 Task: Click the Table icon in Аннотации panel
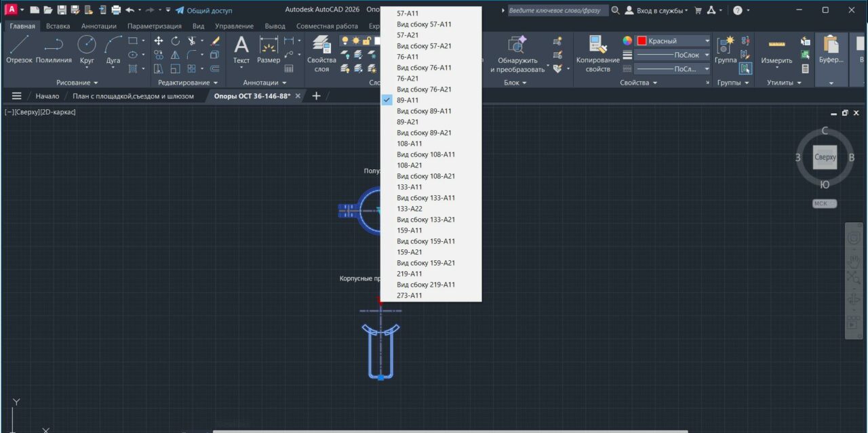(289, 68)
